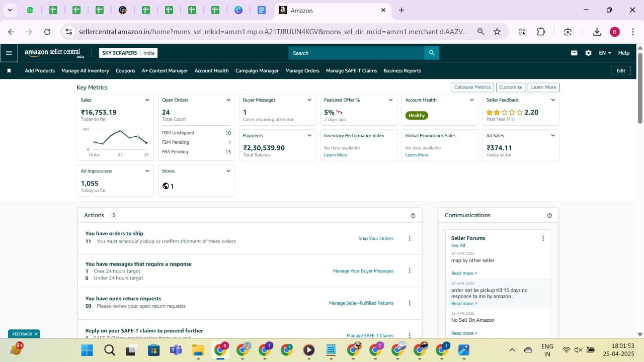Expand the Seller Feedback card chevron
This screenshot has height=362, width=644.
point(553,100)
